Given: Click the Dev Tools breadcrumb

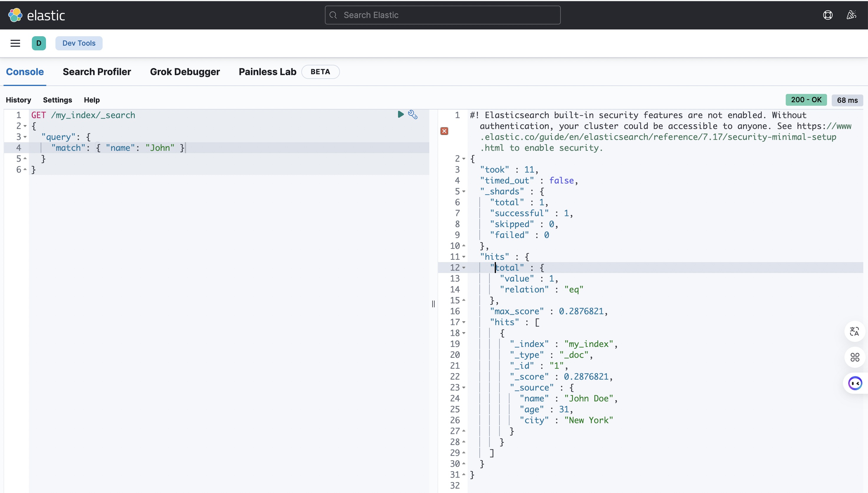Looking at the screenshot, I should (79, 43).
